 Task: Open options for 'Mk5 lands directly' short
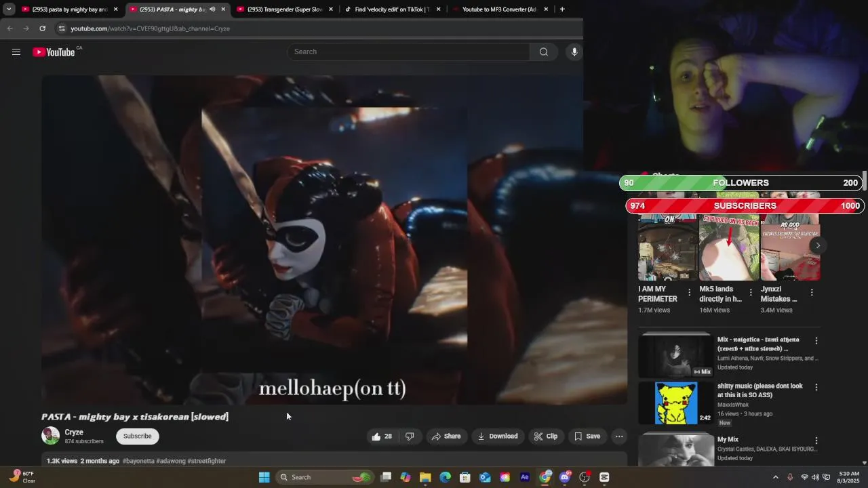[x=751, y=293]
